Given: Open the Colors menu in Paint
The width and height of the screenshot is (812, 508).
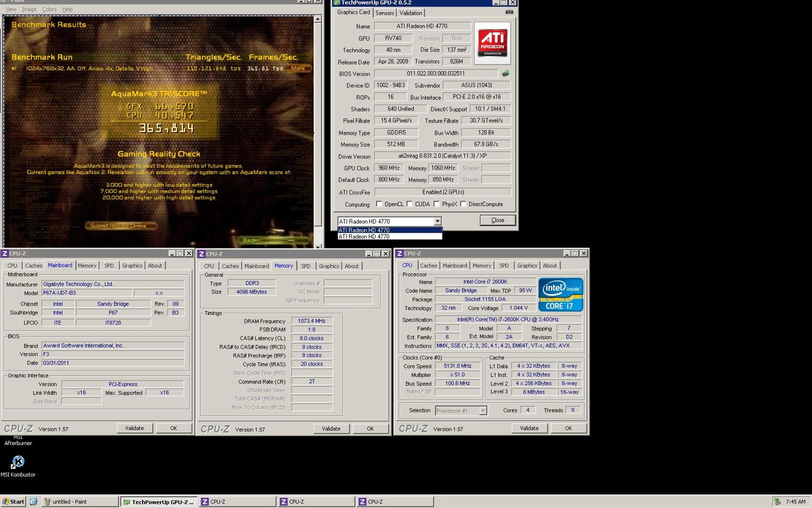Looking at the screenshot, I should (x=49, y=9).
